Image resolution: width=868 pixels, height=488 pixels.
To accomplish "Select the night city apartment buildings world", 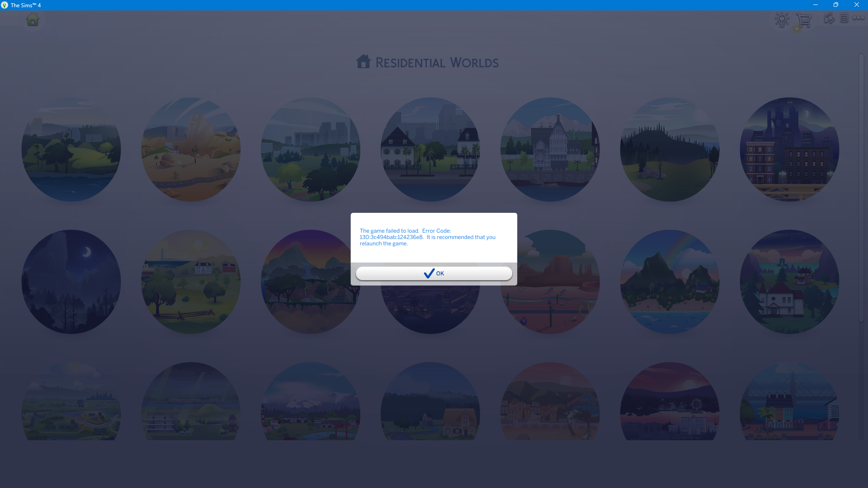I will point(789,149).
